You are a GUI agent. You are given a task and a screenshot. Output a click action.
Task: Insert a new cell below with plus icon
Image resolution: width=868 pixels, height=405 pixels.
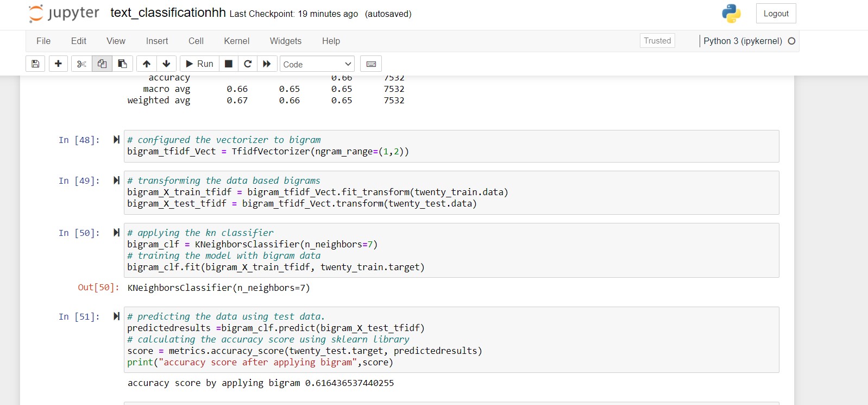[x=58, y=64]
